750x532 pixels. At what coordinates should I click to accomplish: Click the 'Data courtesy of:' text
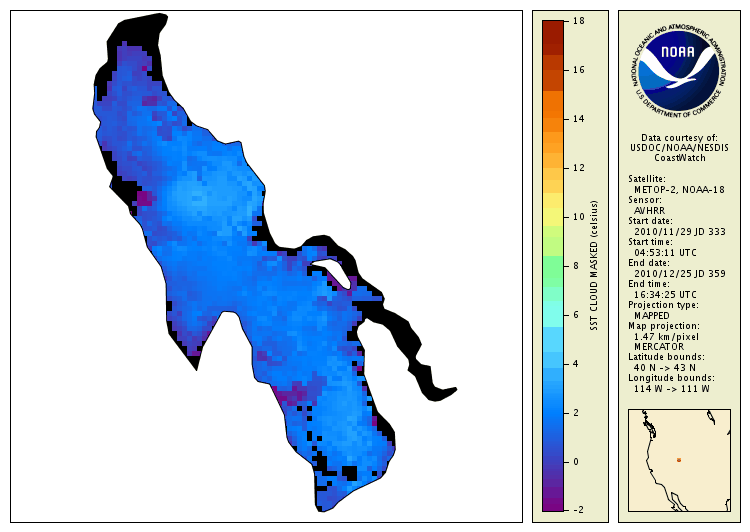(679, 138)
